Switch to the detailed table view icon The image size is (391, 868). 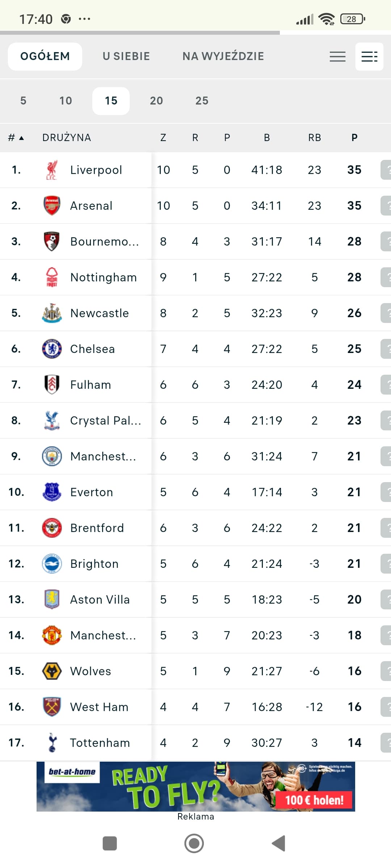369,57
